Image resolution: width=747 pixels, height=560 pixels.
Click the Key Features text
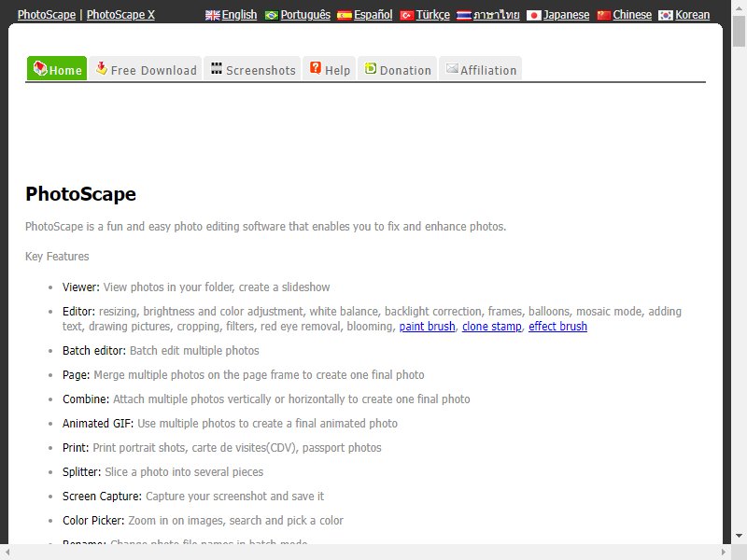[x=57, y=256]
